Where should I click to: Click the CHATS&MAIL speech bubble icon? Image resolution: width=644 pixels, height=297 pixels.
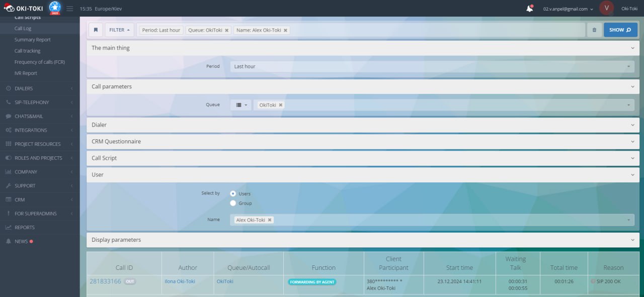(x=9, y=116)
